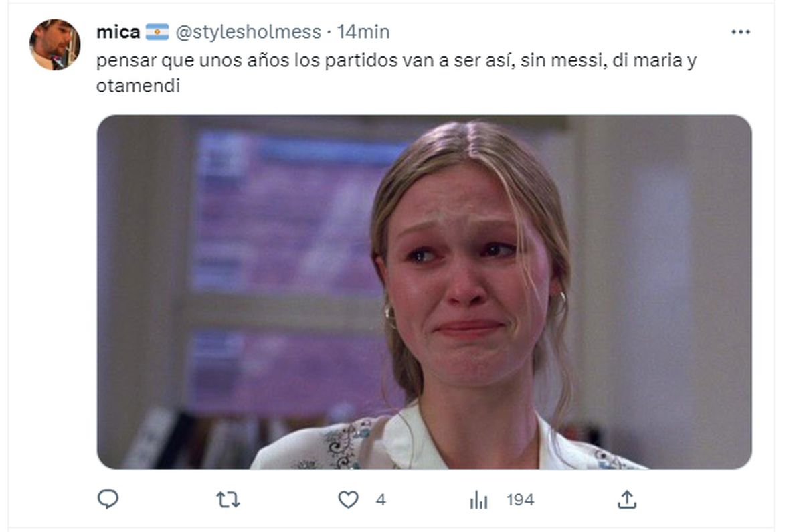The height and width of the screenshot is (532, 803).
Task: Open analytics via the bar chart icon
Action: tap(478, 499)
